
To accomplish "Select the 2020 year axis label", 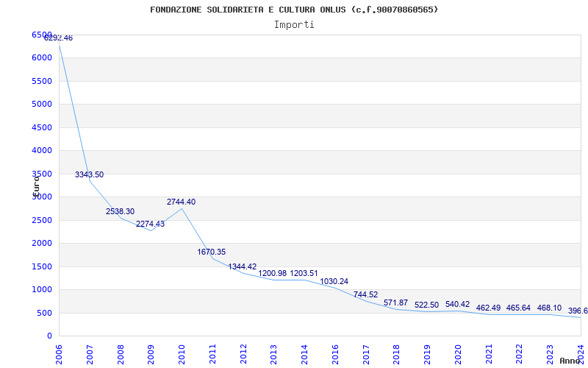I will tap(458, 355).
